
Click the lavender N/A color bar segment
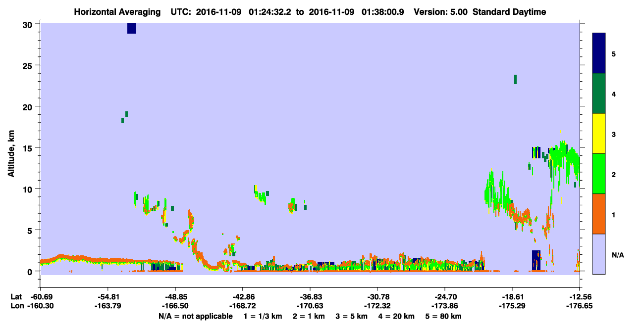click(x=599, y=254)
